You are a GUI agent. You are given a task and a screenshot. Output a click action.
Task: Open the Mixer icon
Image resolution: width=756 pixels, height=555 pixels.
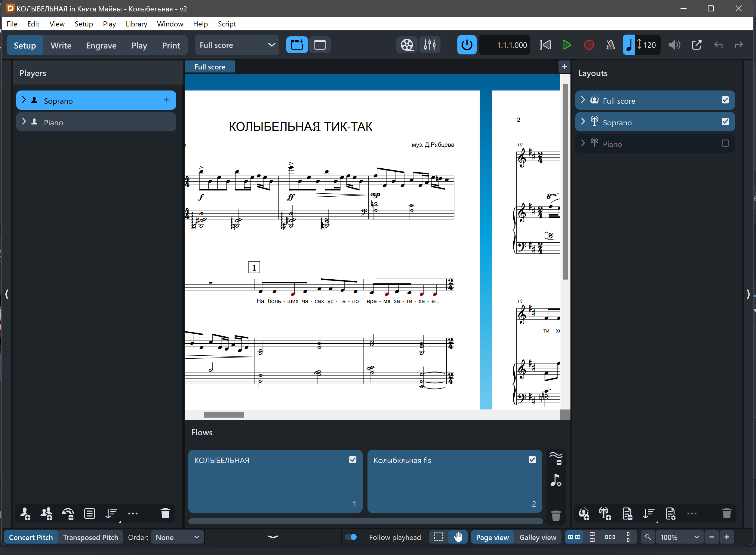tap(429, 45)
